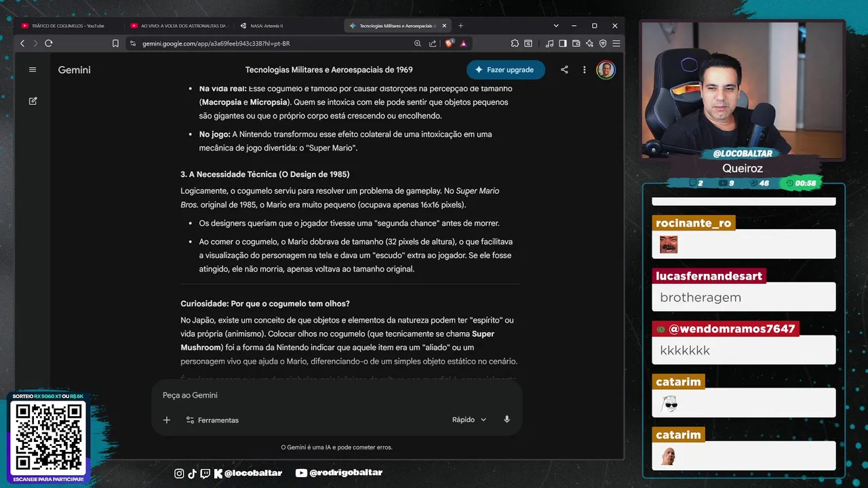Image resolution: width=868 pixels, height=488 pixels.
Task: Click the conversation title Tecnologias Militares e Aeroespaciais
Action: click(x=329, y=70)
